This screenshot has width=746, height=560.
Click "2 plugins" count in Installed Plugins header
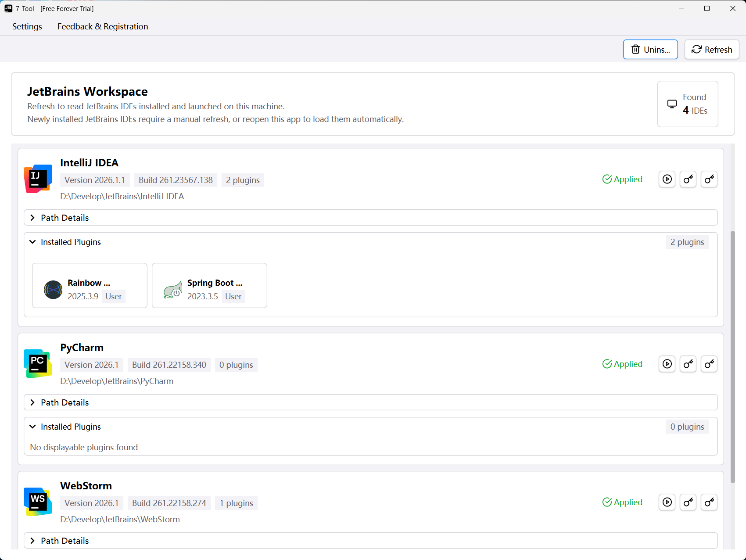click(x=687, y=242)
